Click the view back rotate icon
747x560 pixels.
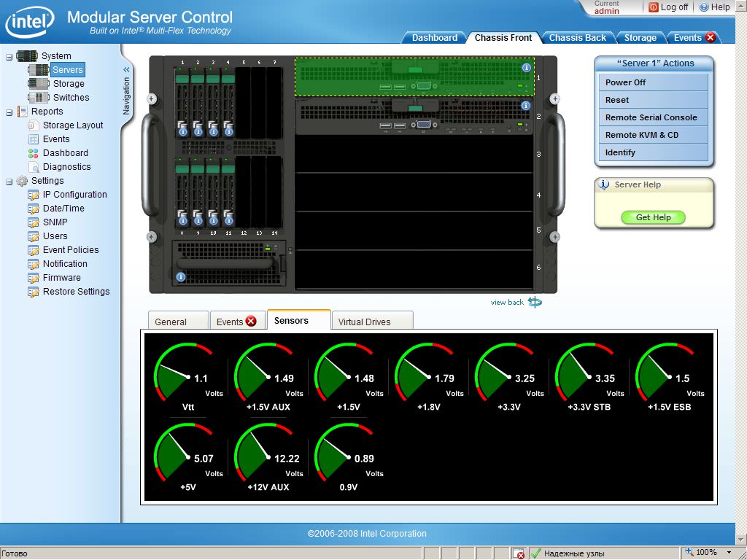(535, 302)
